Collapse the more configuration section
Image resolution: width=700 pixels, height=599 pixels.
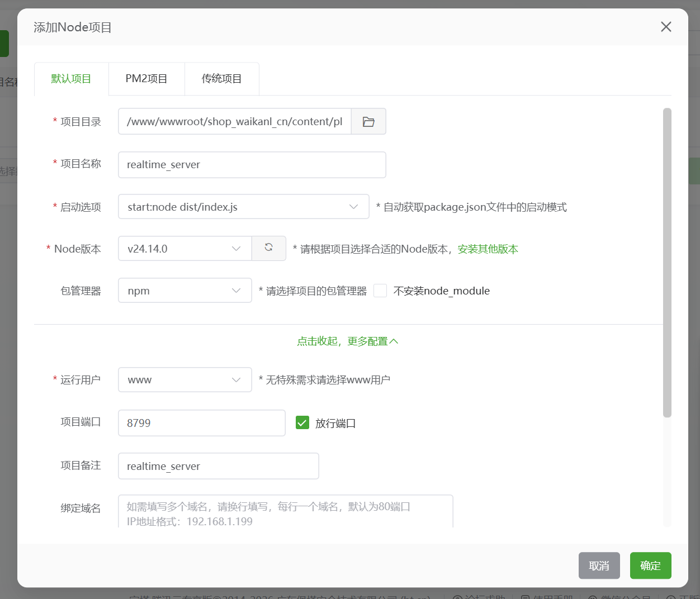pyautogui.click(x=347, y=341)
